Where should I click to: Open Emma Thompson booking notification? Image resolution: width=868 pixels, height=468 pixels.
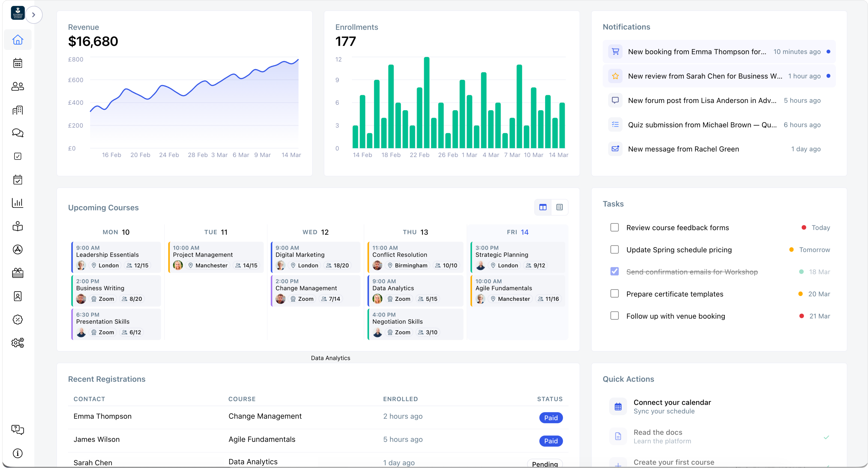pyautogui.click(x=697, y=52)
